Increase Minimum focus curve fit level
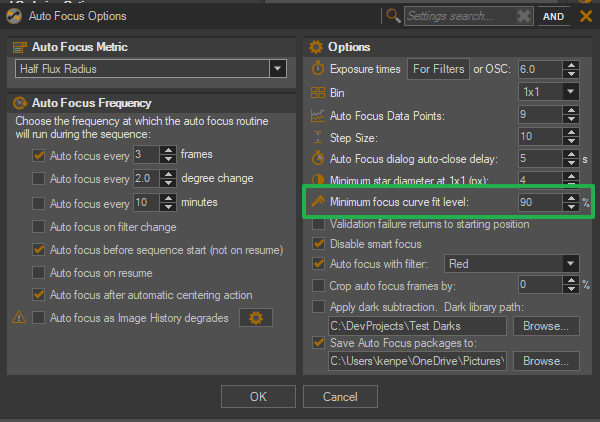The width and height of the screenshot is (600, 422). [570, 198]
